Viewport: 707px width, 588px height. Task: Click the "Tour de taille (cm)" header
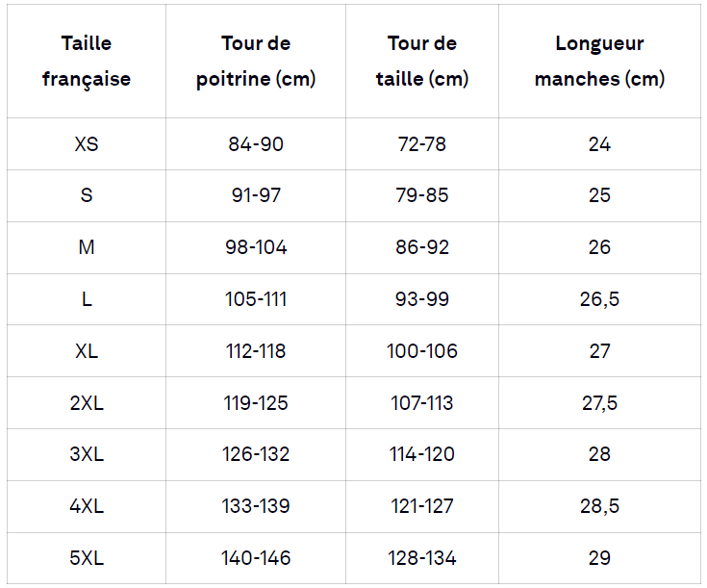[x=422, y=62]
